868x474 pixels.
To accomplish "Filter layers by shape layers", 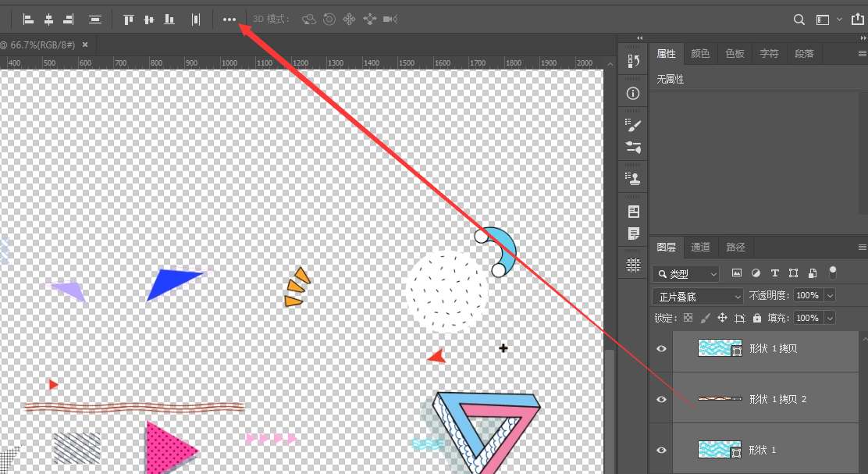I will pos(793,273).
